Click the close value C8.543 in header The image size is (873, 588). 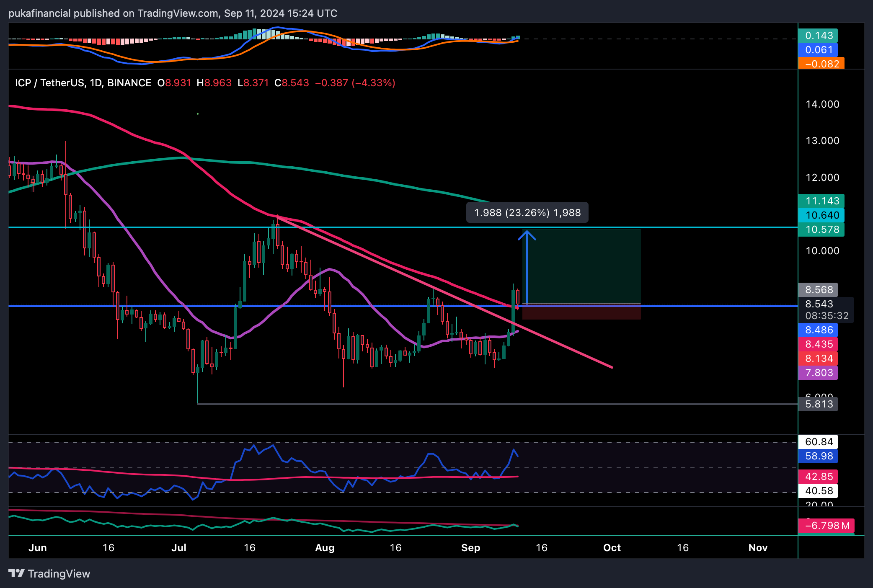[292, 83]
